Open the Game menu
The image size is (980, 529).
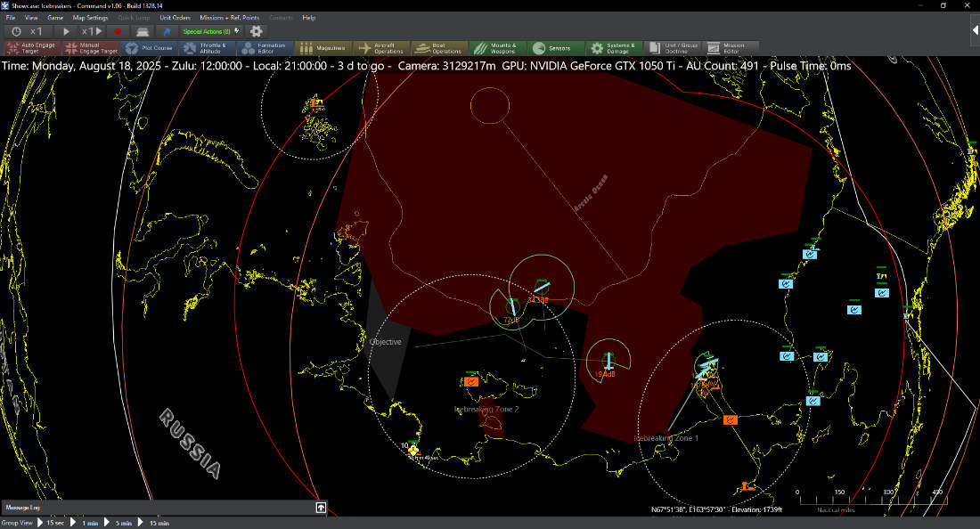(55, 18)
